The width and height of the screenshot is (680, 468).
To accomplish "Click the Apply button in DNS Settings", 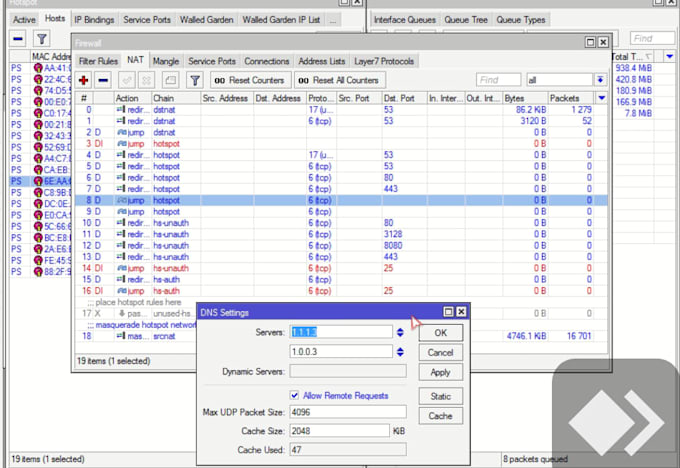I will pos(441,372).
